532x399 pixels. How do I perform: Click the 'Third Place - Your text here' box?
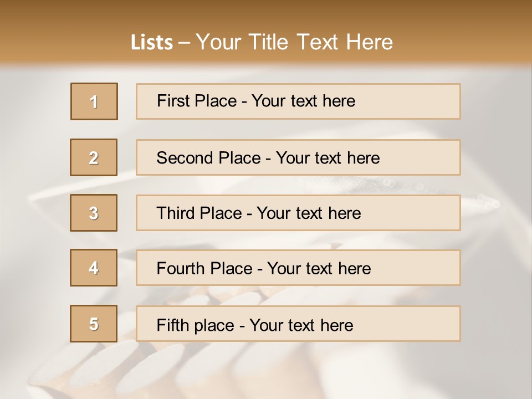point(298,213)
